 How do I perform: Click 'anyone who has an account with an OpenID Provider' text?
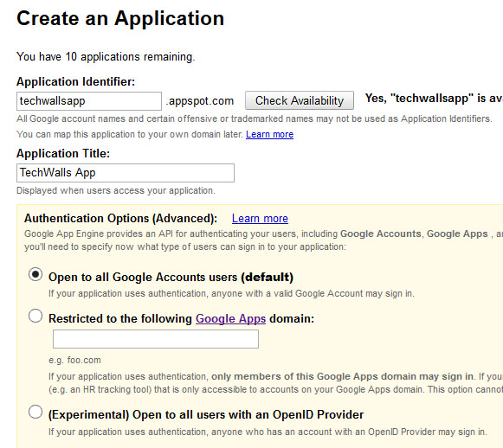coord(324,432)
